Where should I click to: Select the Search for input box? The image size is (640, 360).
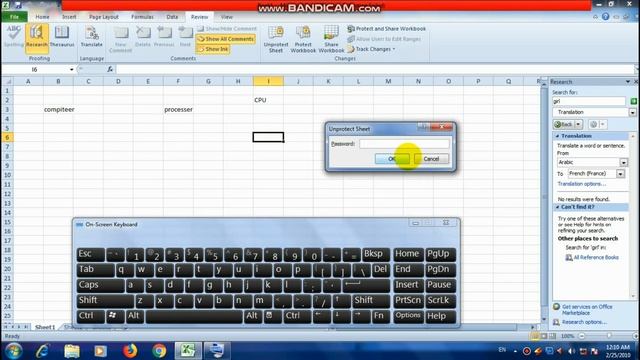(x=589, y=101)
